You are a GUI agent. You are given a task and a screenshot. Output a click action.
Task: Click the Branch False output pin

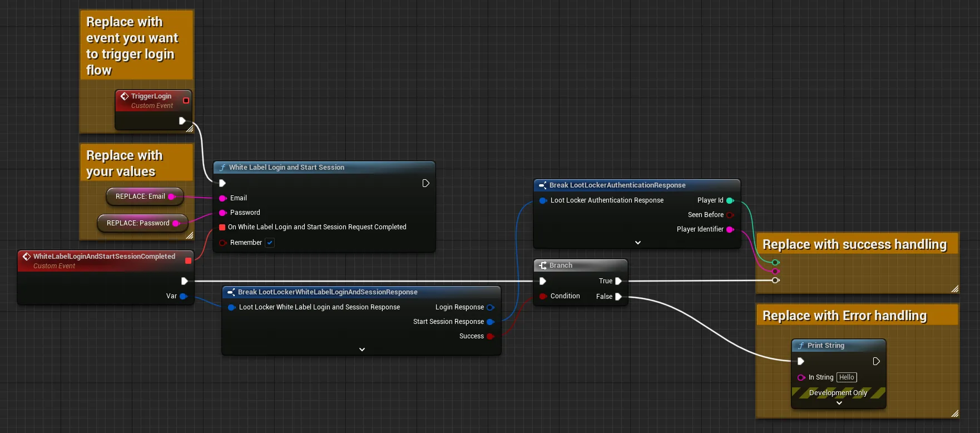(x=618, y=297)
